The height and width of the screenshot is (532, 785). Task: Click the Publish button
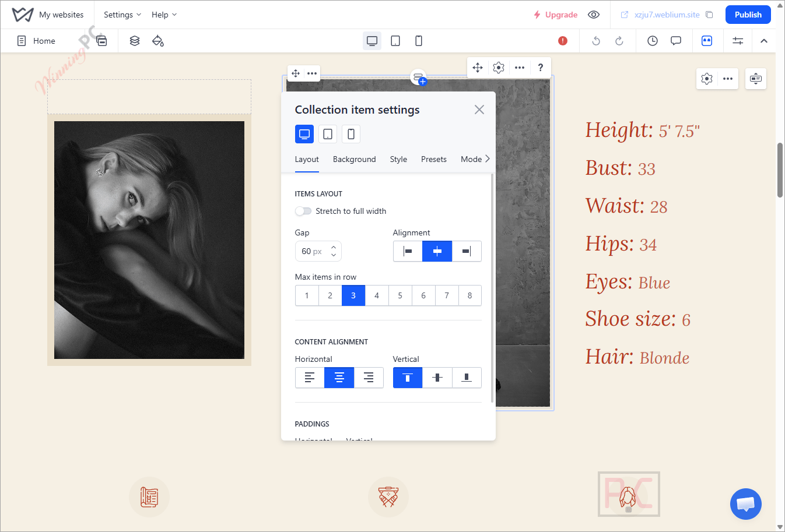click(x=748, y=15)
